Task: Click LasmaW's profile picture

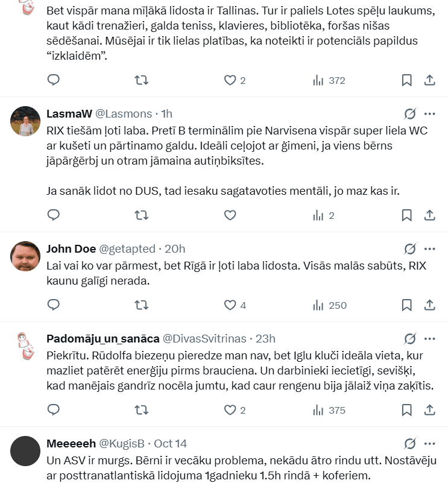Action: 25,121
